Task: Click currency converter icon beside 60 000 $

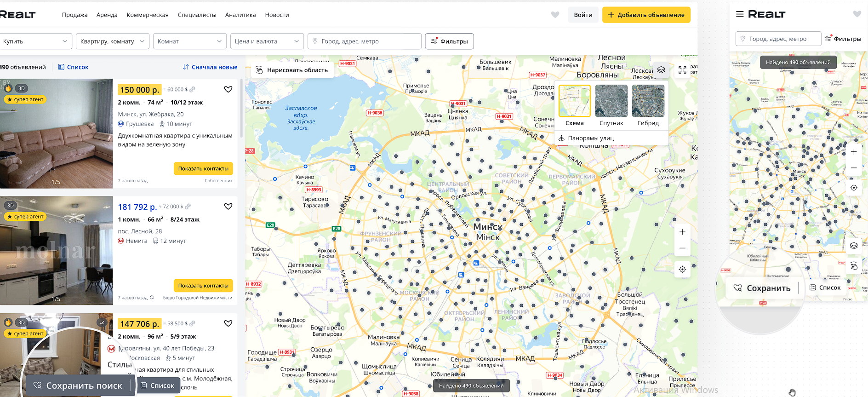Action: [192, 89]
